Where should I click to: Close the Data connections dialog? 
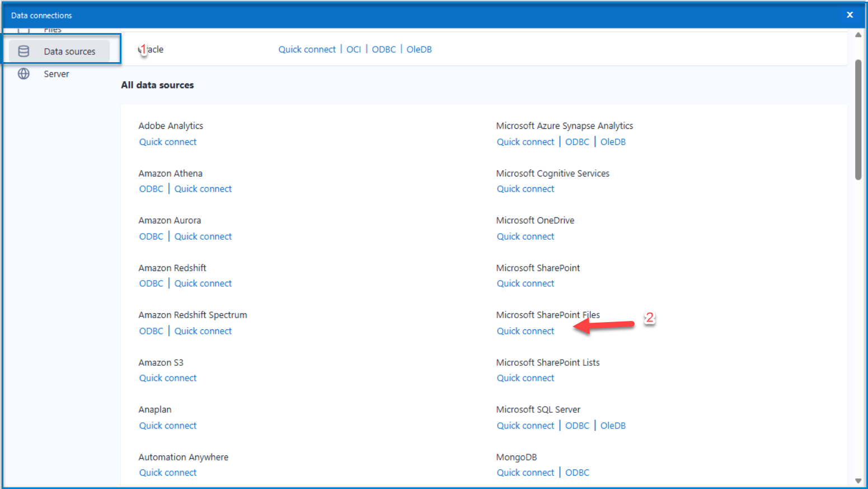coord(850,15)
